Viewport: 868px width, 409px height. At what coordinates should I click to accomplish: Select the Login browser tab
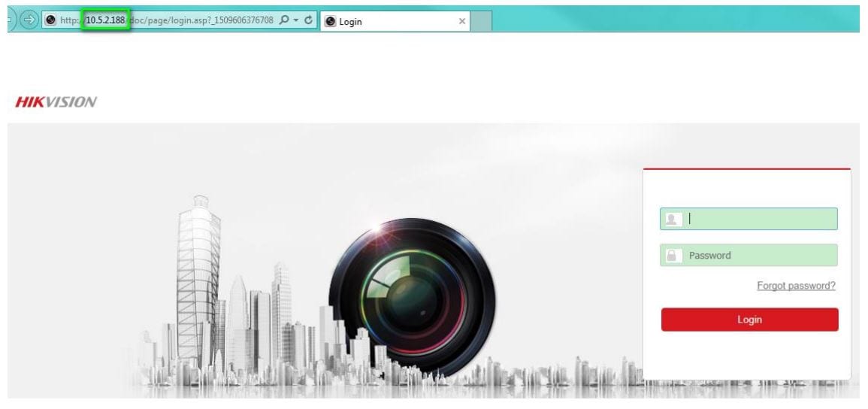(x=395, y=22)
